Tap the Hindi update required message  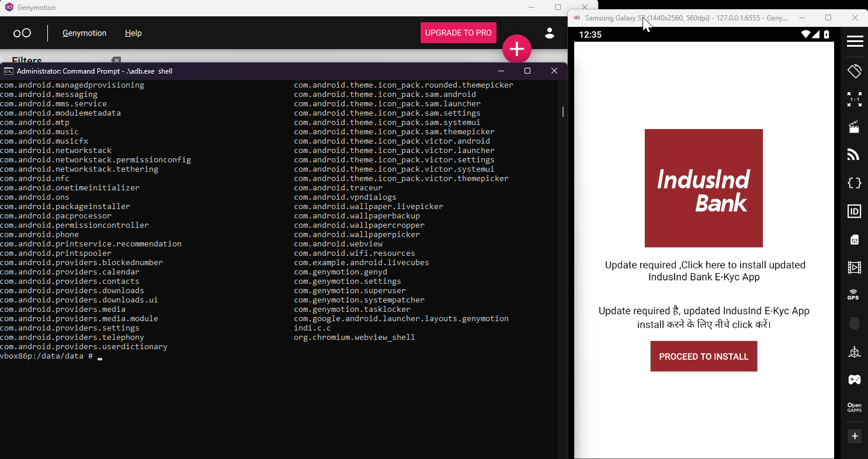pyautogui.click(x=704, y=318)
